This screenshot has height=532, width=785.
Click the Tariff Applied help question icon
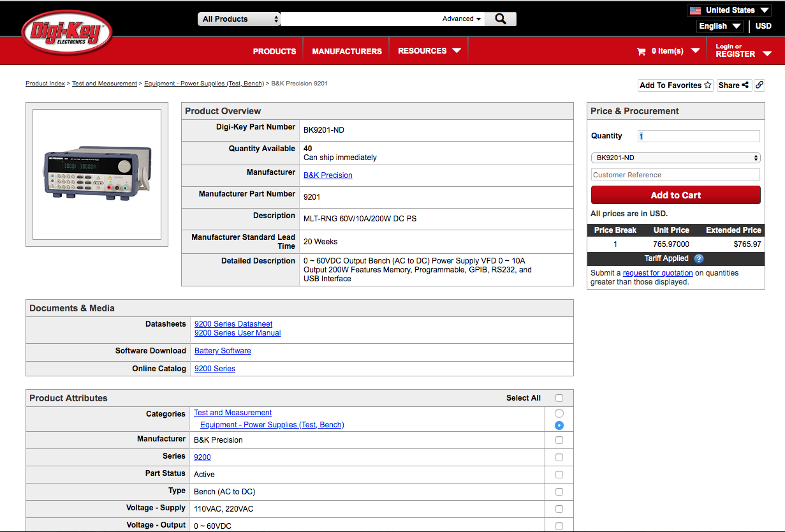click(698, 258)
